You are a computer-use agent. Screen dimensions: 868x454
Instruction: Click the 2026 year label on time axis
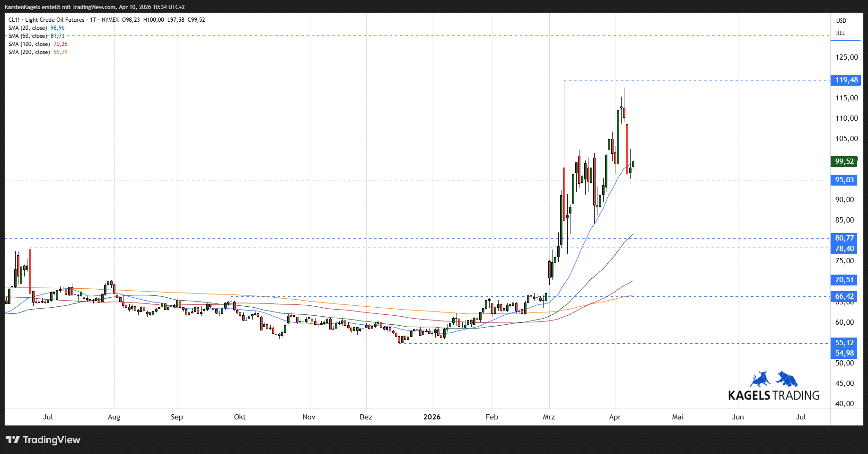point(431,417)
